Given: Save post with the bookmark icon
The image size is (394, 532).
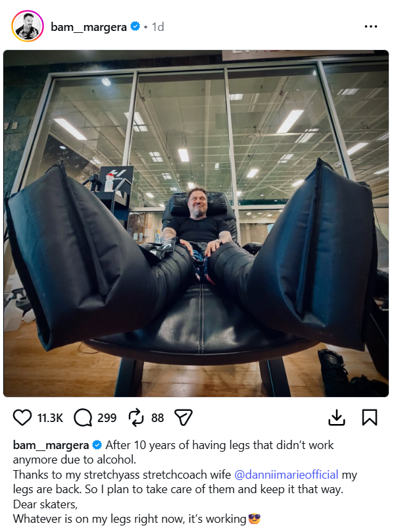Looking at the screenshot, I should [370, 417].
